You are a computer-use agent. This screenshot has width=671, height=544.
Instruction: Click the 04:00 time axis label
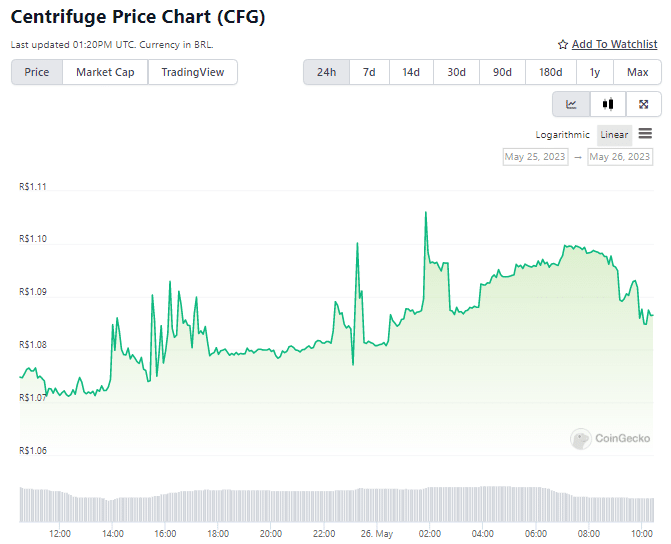coord(483,534)
